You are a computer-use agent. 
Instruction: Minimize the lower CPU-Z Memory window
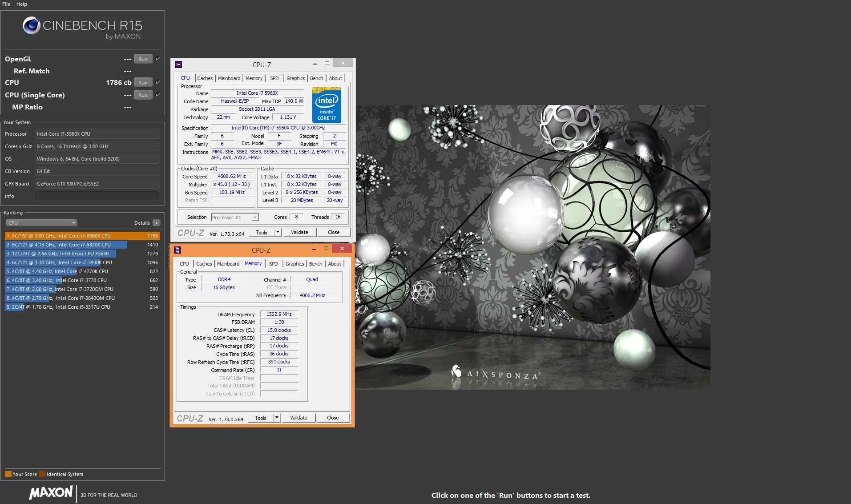tap(314, 249)
